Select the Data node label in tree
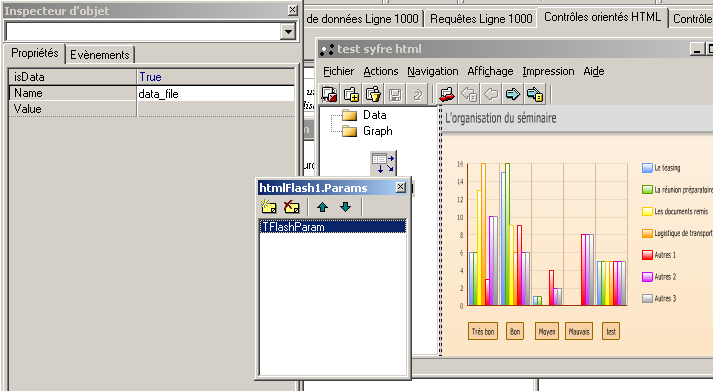The height and width of the screenshot is (391, 713). 375,115
